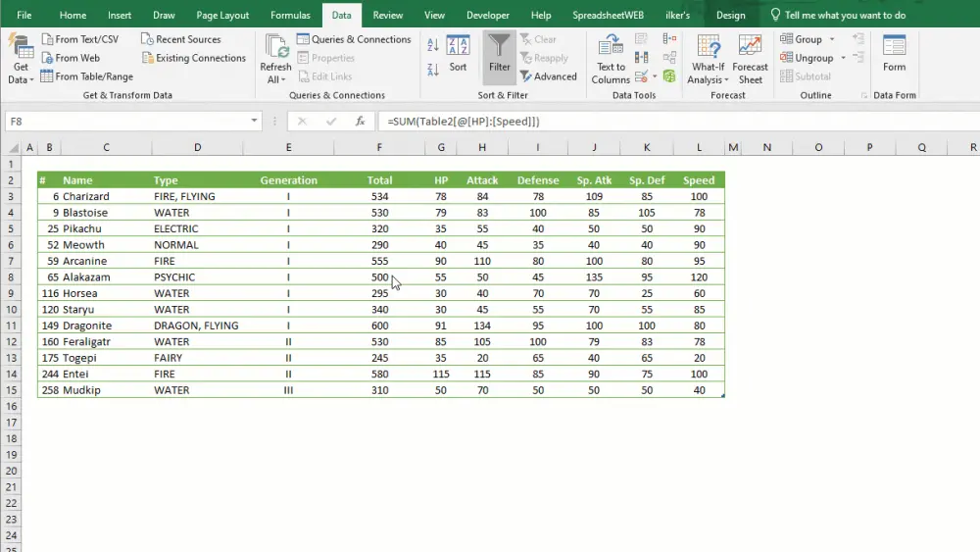Click the Subtotal button
This screenshot has height=552, width=980.
pyautogui.click(x=806, y=76)
